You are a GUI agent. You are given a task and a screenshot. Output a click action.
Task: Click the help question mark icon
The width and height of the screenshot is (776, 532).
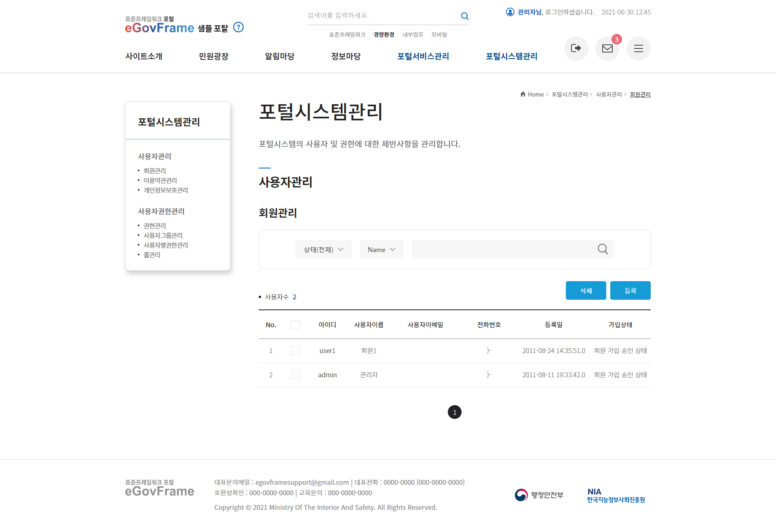tap(238, 27)
